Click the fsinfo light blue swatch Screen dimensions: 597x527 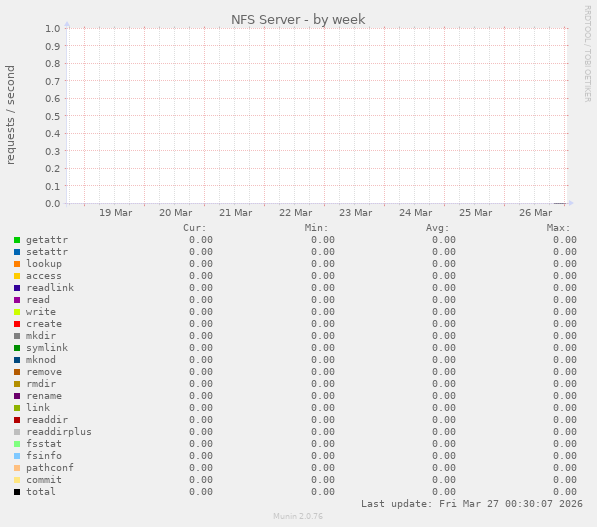(x=17, y=456)
